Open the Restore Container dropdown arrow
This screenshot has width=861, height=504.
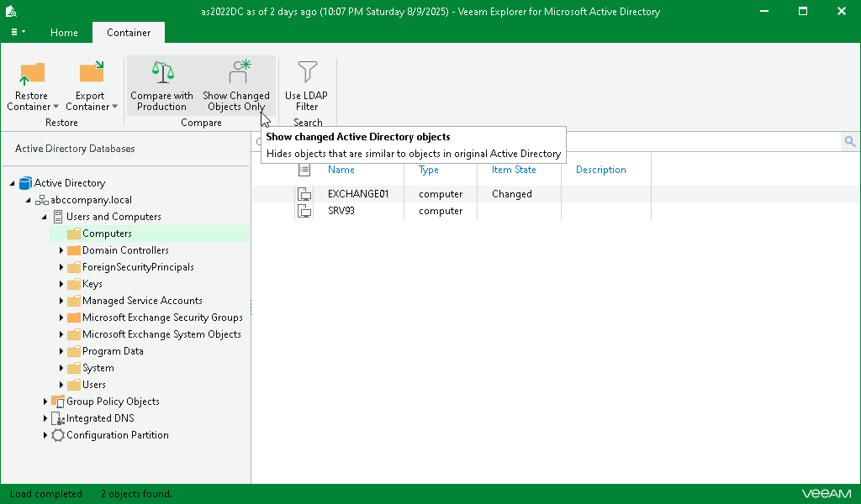(x=56, y=107)
